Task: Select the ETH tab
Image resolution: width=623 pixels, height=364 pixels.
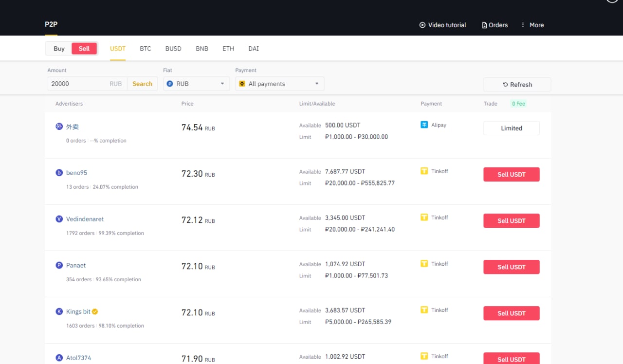Action: 228,49
